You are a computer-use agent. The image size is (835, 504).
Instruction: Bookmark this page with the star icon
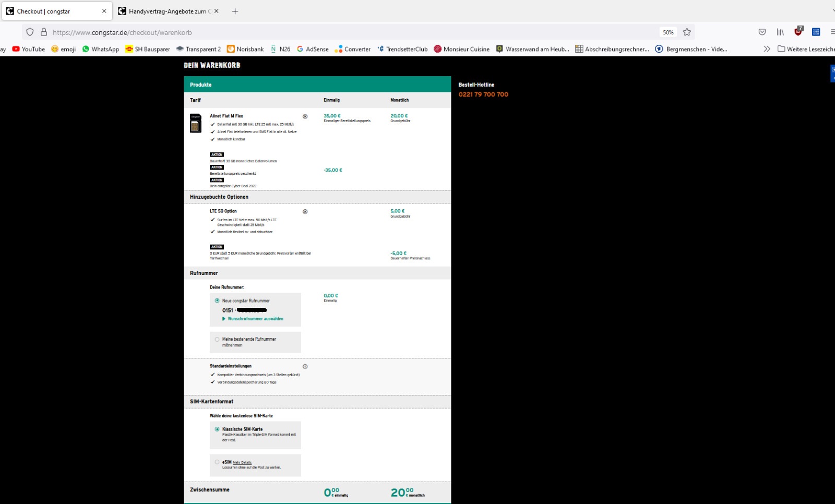pyautogui.click(x=687, y=32)
